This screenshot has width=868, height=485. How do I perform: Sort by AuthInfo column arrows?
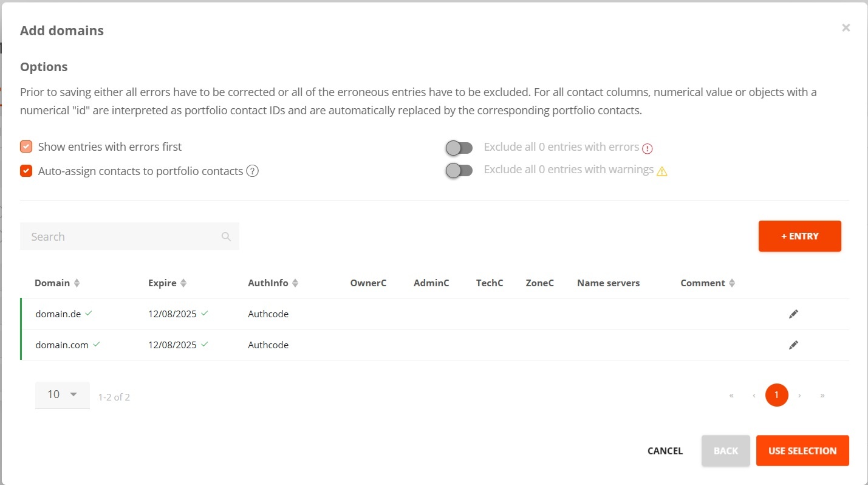pos(295,283)
